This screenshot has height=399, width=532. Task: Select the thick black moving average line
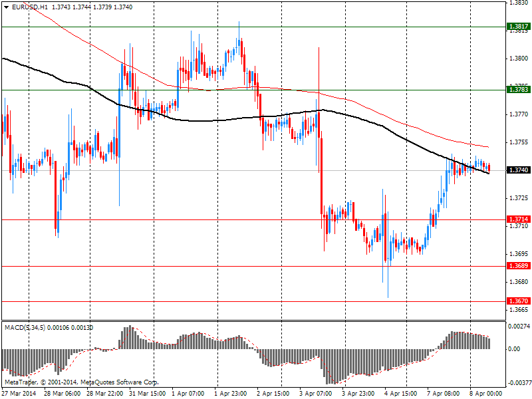(x=199, y=120)
